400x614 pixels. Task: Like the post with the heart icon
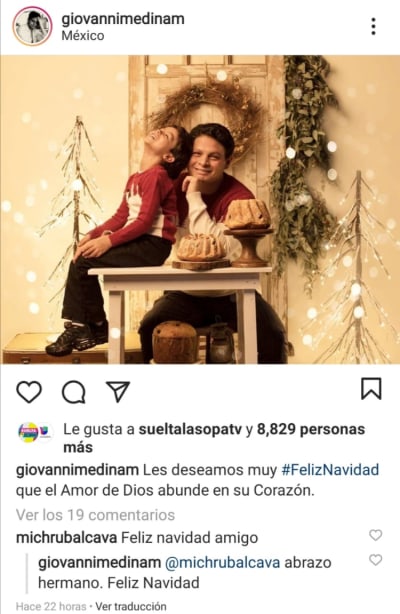[x=29, y=392]
